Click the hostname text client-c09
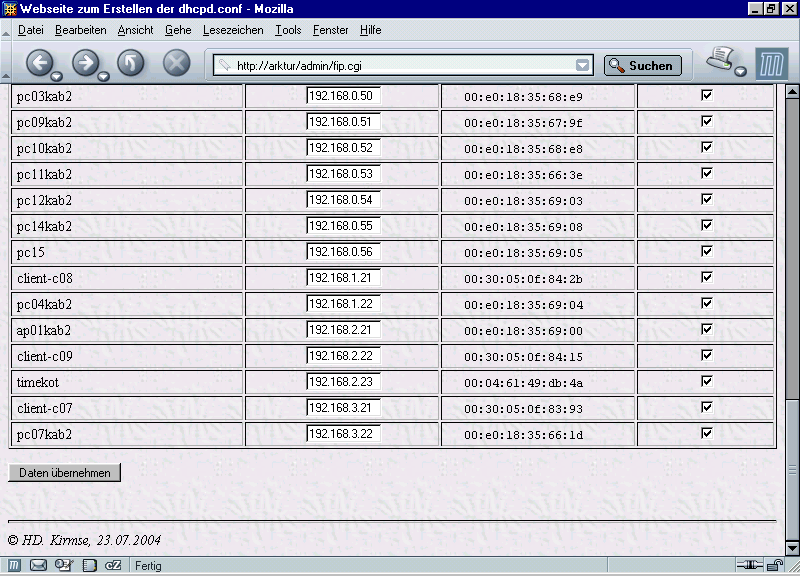Viewport: 800px width, 576px height. tap(45, 356)
